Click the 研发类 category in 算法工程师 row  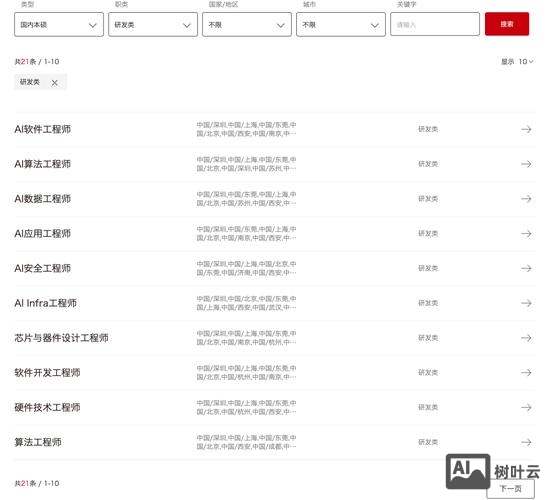coord(428,442)
